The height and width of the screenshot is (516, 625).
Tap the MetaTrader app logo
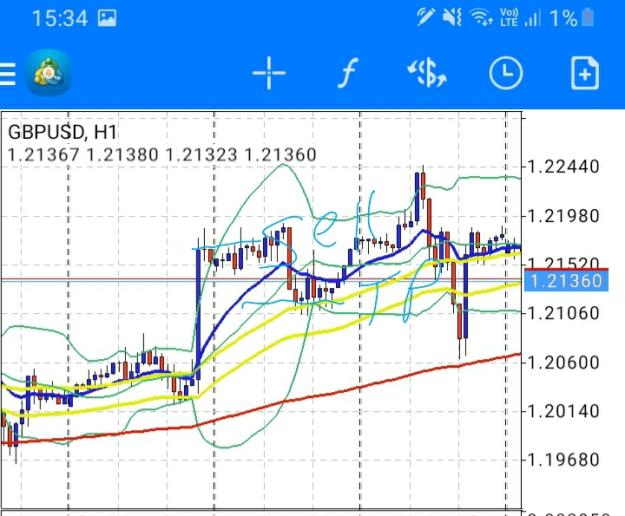(x=48, y=73)
